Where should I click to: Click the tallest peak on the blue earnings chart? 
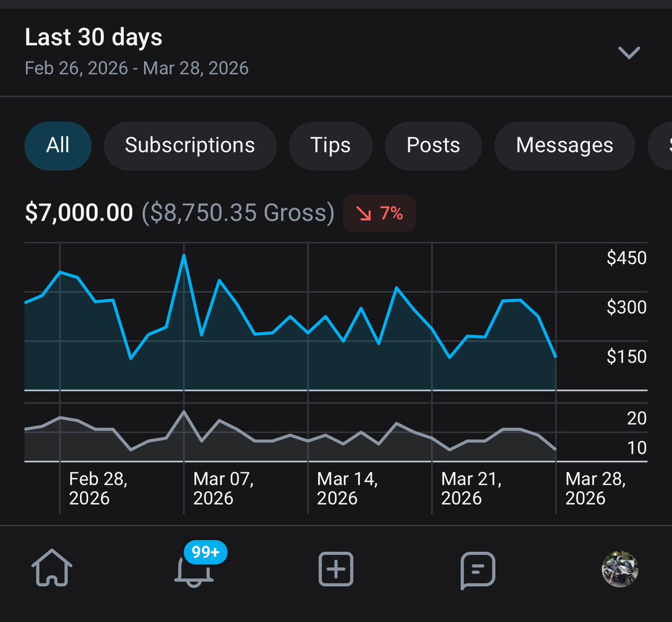click(184, 256)
